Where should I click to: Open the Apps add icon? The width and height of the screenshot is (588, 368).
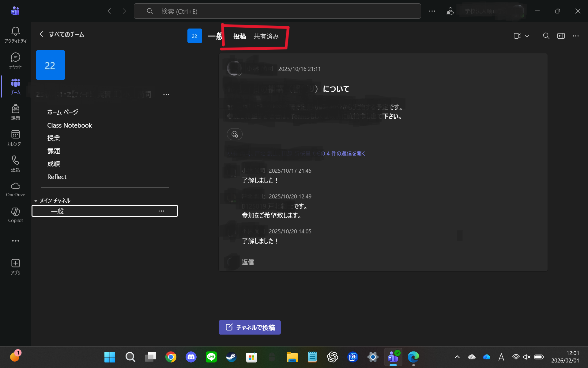15,267
